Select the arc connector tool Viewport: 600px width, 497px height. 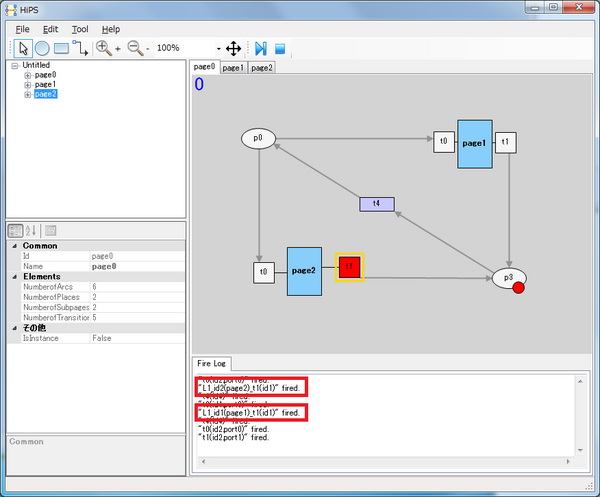point(80,49)
